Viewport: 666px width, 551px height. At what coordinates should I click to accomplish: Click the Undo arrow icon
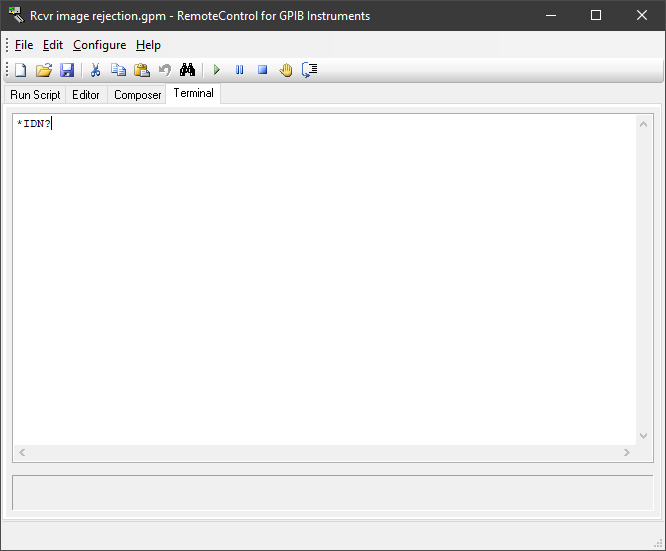tap(165, 70)
